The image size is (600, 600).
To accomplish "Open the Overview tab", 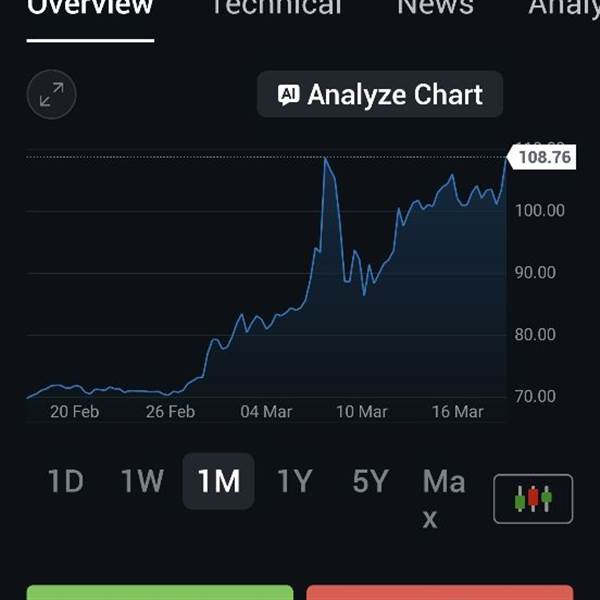I will click(90, 8).
